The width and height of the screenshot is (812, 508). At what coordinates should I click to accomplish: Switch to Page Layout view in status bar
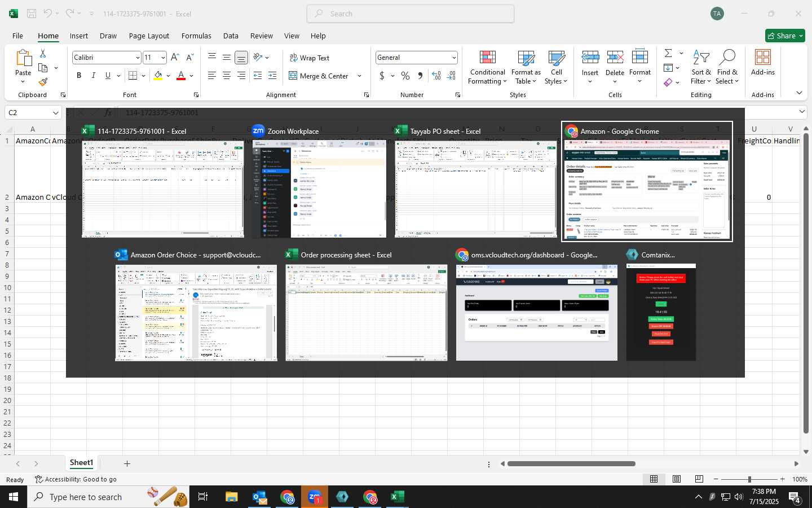[677, 479]
